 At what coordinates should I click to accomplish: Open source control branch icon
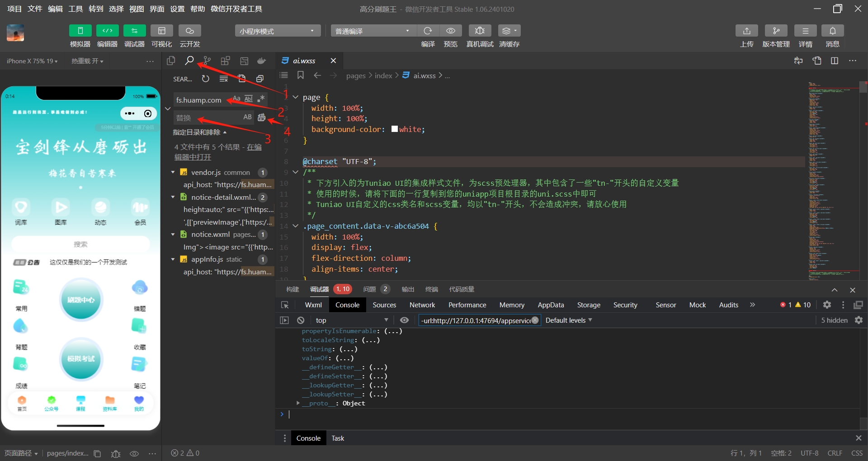pyautogui.click(x=207, y=61)
